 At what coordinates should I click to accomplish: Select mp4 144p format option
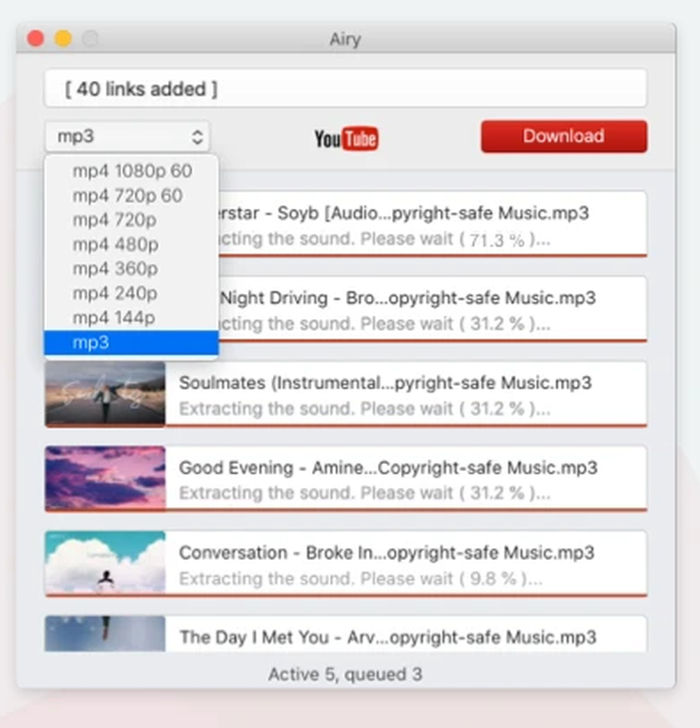(132, 318)
